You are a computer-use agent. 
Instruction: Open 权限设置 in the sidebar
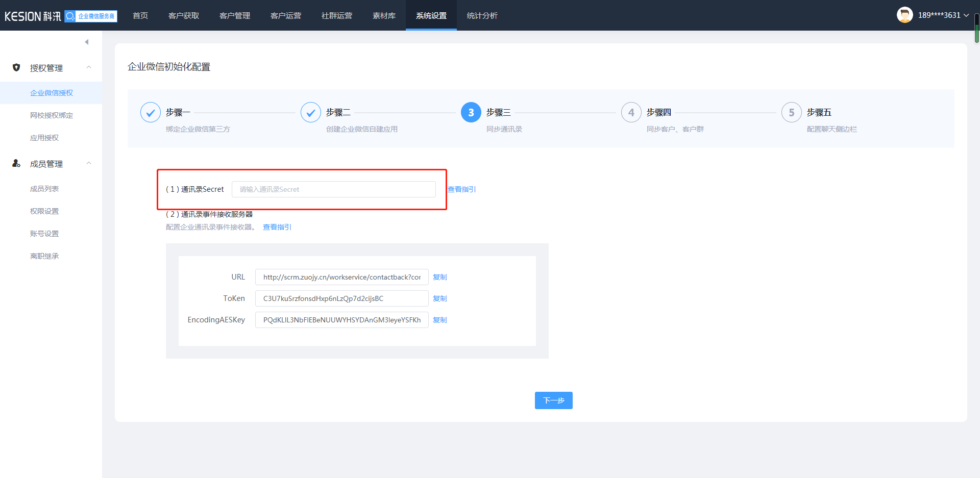click(44, 211)
